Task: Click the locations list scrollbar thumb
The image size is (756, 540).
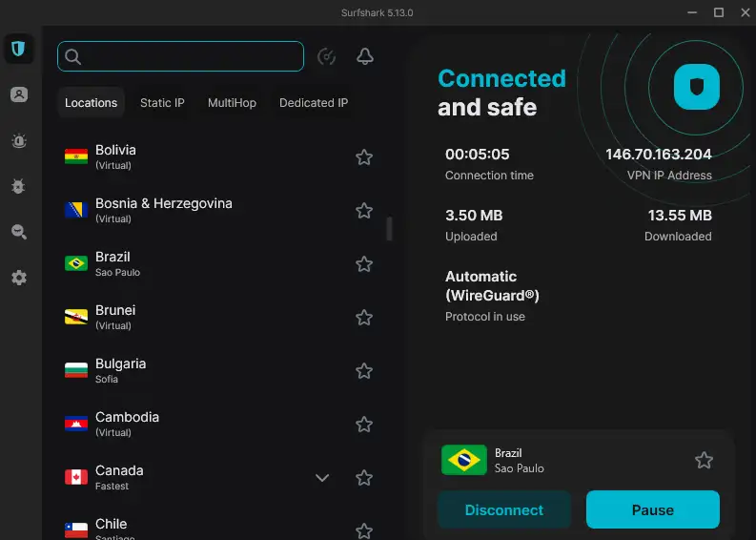Action: (x=390, y=228)
